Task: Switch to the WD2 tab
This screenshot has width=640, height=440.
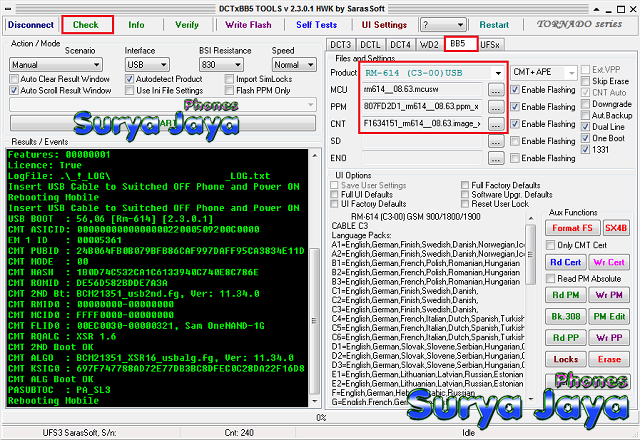Action: coord(429,44)
